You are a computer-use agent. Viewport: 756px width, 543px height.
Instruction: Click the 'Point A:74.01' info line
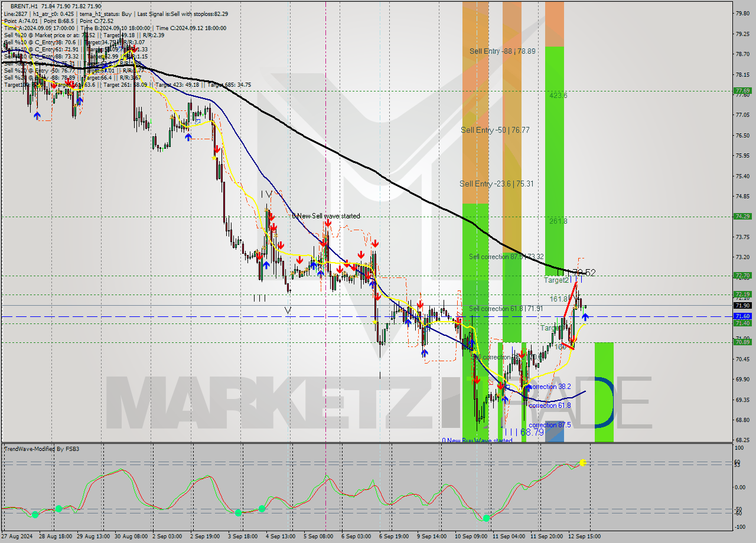coord(21,21)
